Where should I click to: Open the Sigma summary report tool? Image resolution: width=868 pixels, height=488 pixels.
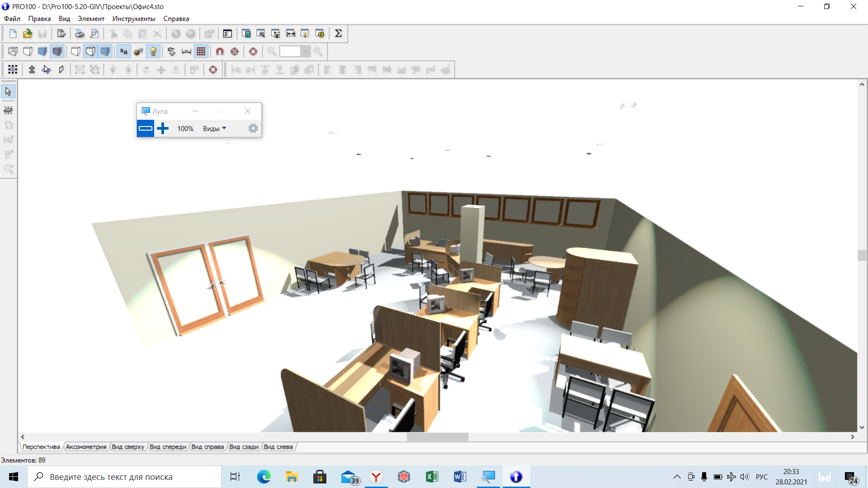338,33
